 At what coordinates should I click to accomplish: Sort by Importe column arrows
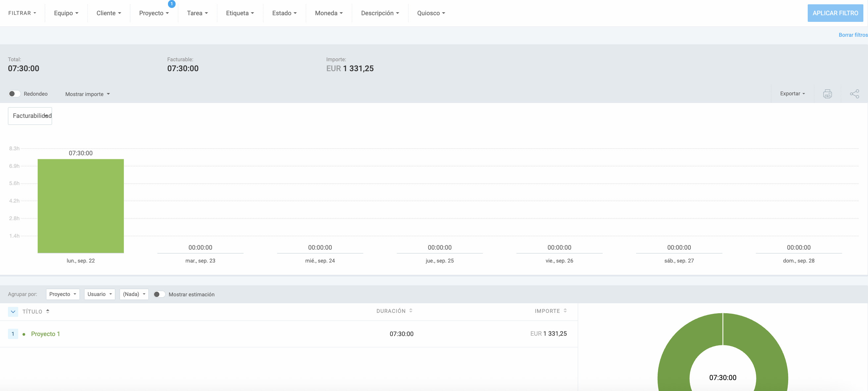pyautogui.click(x=565, y=311)
